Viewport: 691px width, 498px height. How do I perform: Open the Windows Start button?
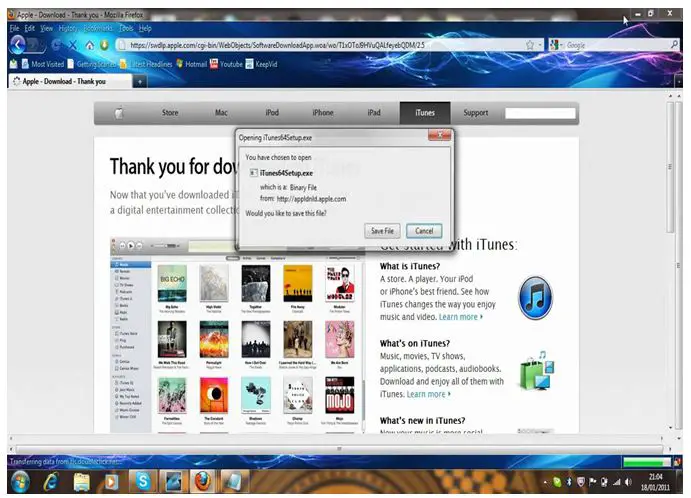tap(20, 482)
